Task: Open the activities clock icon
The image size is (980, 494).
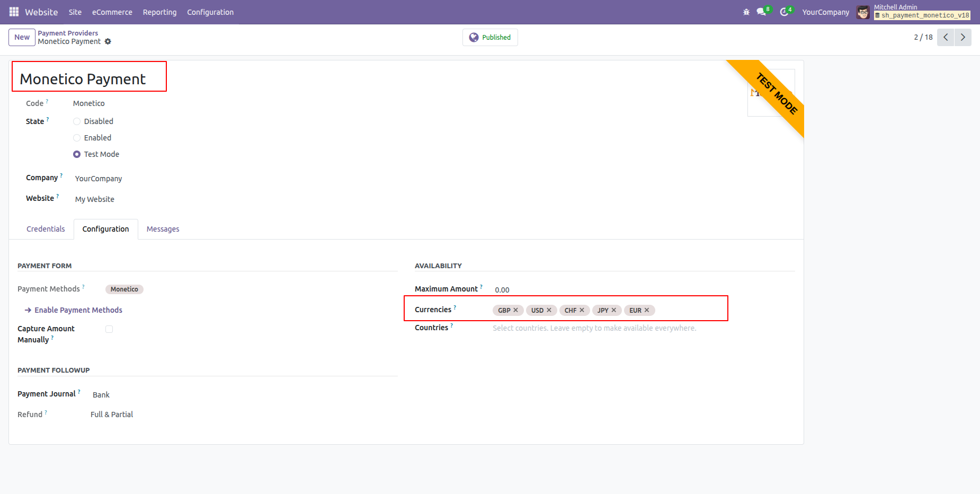Action: 785,12
